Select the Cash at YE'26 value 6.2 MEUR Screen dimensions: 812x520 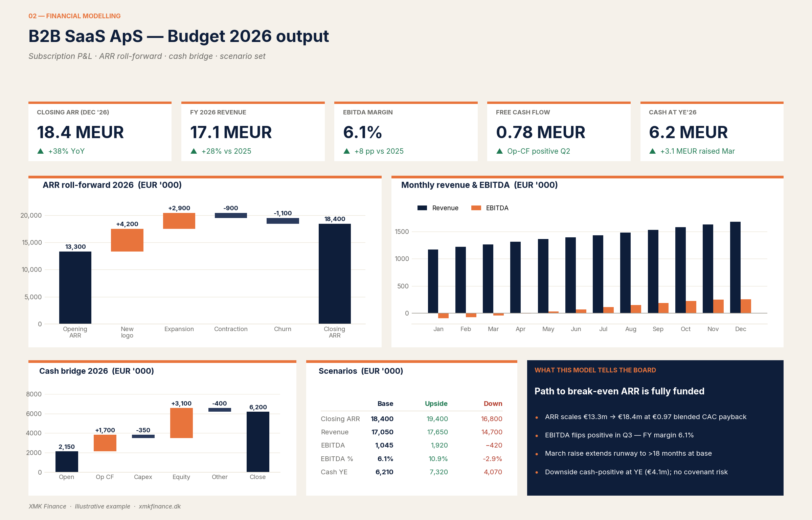[x=688, y=132]
